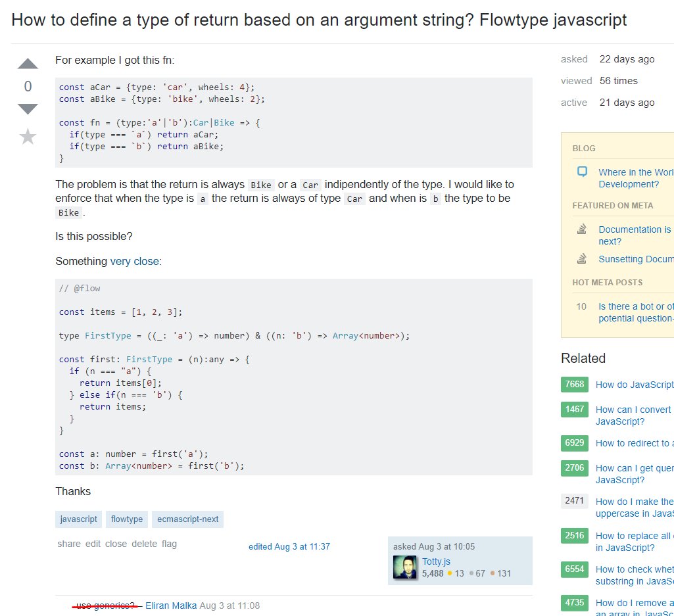This screenshot has width=674, height=616.
Task: Click the meta icon beside Sunsetting Docum
Action: tap(581, 259)
